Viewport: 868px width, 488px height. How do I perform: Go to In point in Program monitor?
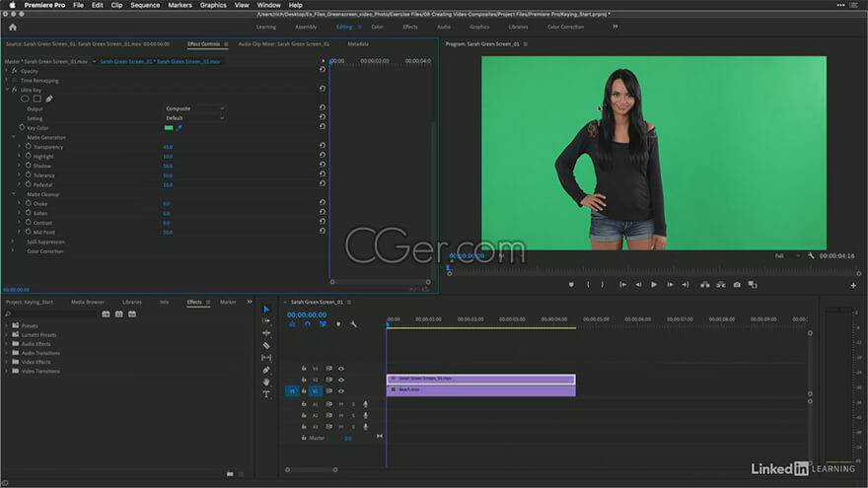coord(622,285)
